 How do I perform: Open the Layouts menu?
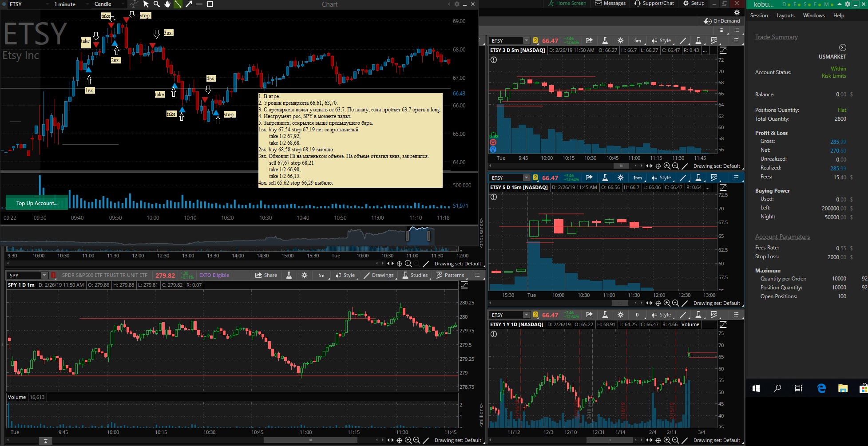point(785,16)
